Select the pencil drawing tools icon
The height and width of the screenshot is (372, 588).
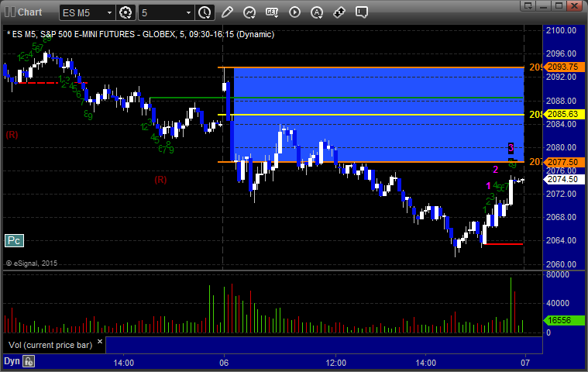(227, 12)
